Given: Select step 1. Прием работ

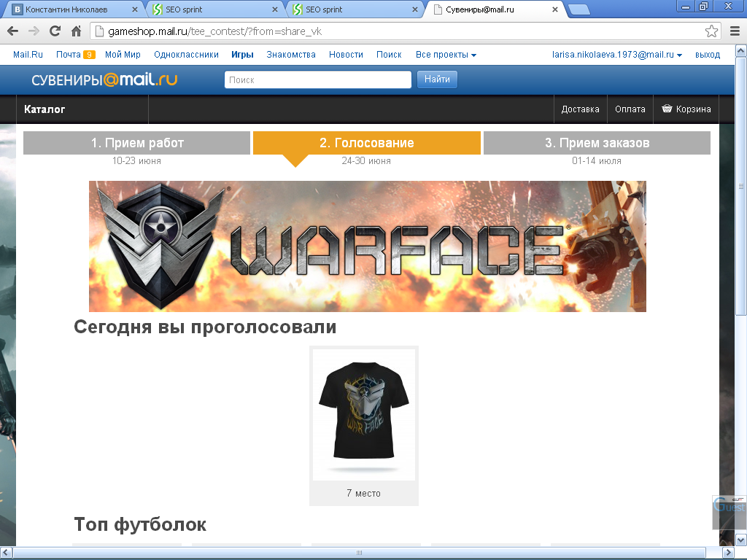Looking at the screenshot, I should (136, 143).
